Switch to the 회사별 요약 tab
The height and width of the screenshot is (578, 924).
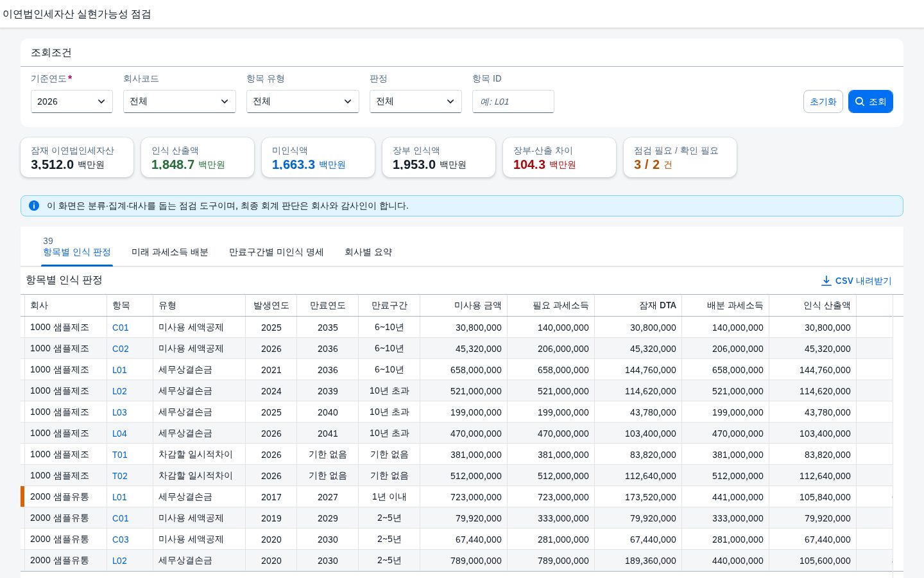(x=368, y=252)
